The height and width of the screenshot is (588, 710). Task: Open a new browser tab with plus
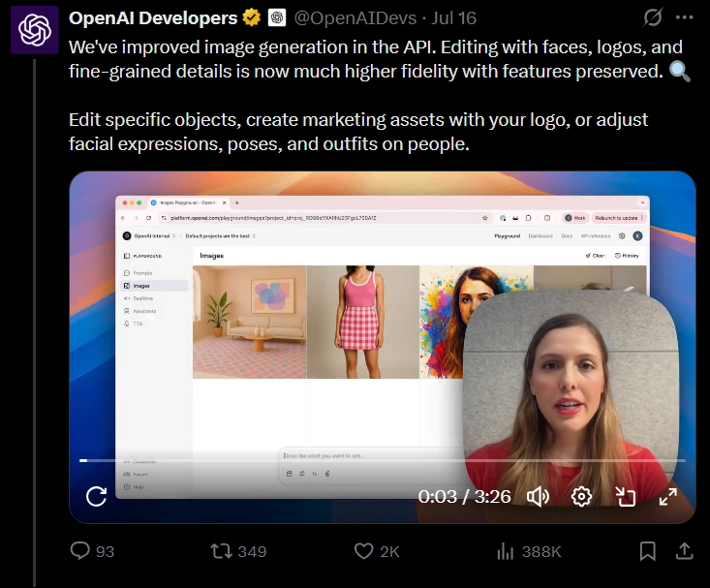(x=236, y=203)
